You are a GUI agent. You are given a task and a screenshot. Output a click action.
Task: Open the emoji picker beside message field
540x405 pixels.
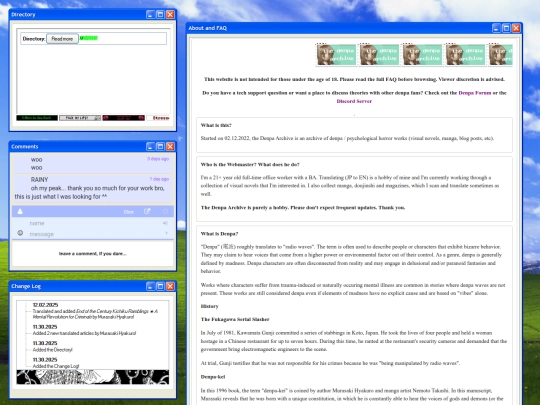pos(20,233)
